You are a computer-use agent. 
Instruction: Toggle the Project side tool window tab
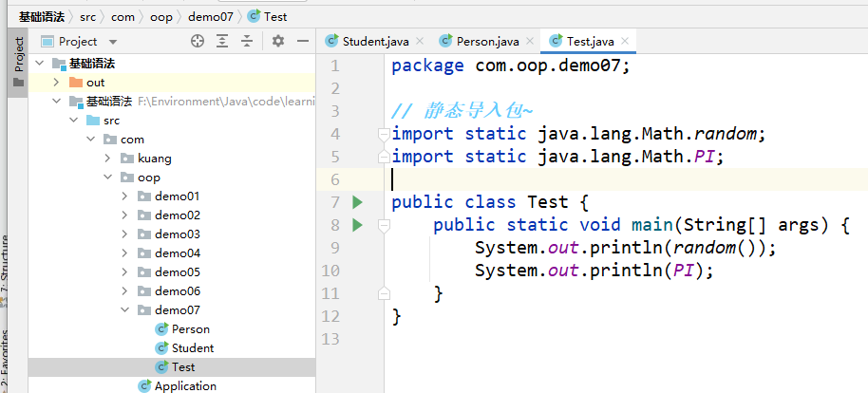pos(18,62)
